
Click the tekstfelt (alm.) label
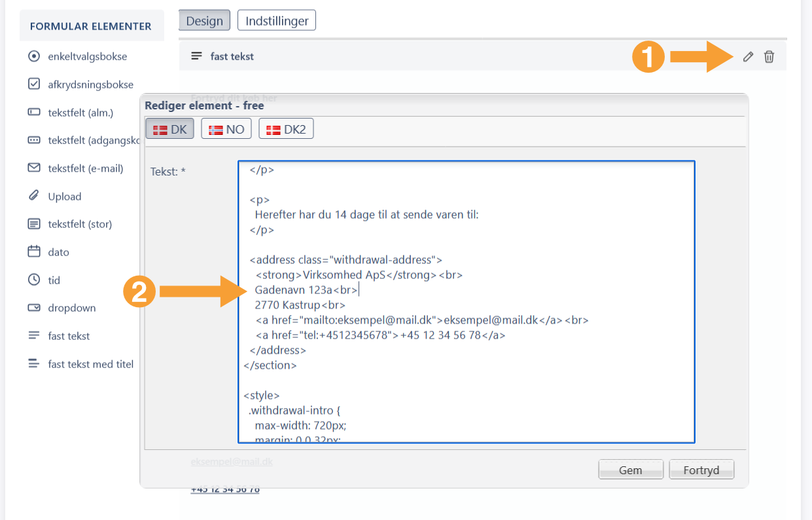(x=80, y=113)
